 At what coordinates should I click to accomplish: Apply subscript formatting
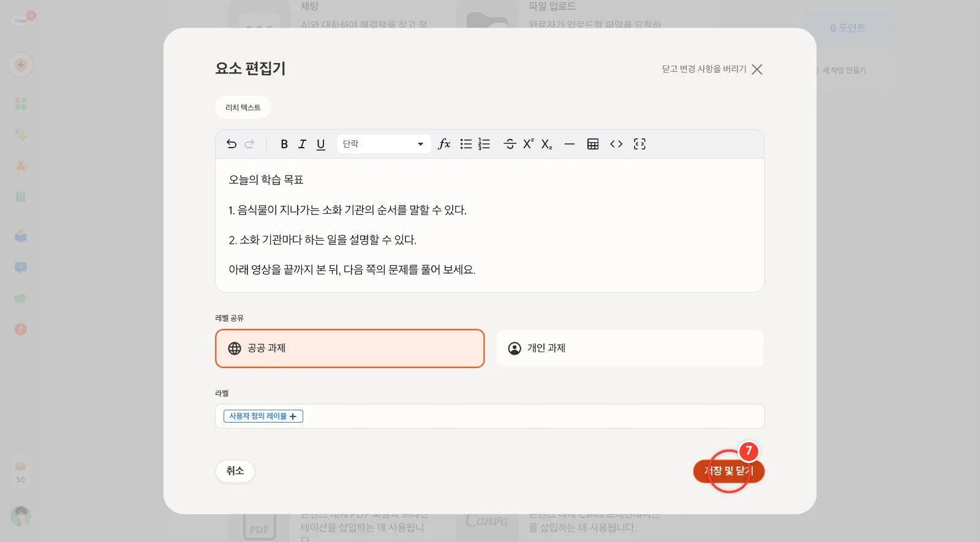click(546, 144)
